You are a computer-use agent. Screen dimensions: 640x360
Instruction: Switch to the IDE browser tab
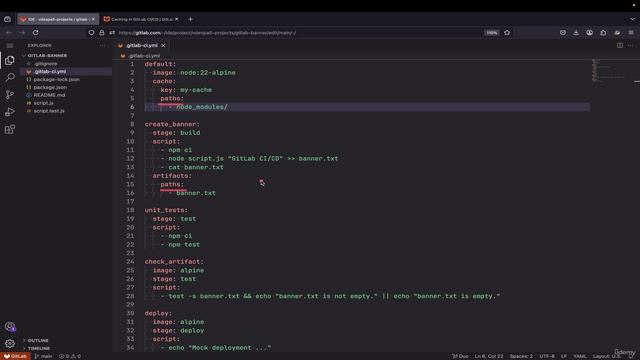pyautogui.click(x=58, y=19)
